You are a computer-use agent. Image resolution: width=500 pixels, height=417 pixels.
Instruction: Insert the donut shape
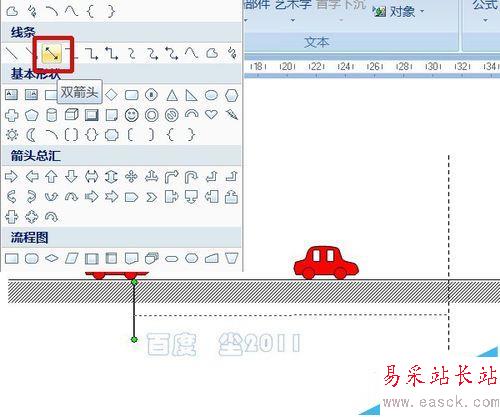click(x=152, y=115)
